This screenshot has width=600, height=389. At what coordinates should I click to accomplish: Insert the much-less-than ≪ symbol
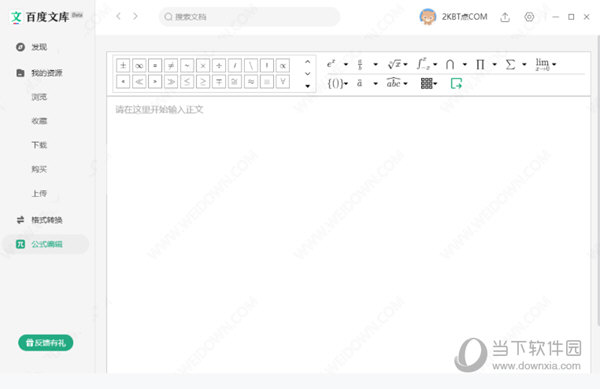point(139,81)
